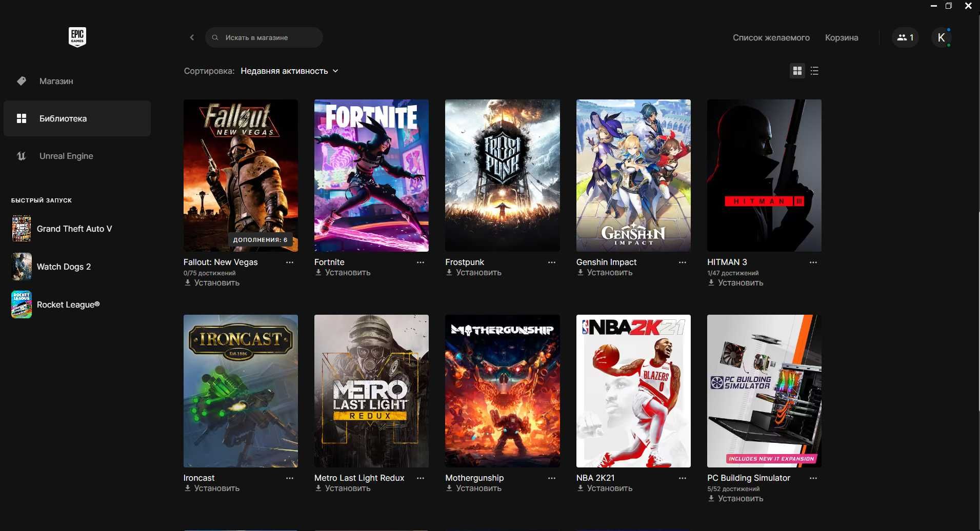Open three-dot menu for Genshin Impact
980x531 pixels.
click(683, 262)
